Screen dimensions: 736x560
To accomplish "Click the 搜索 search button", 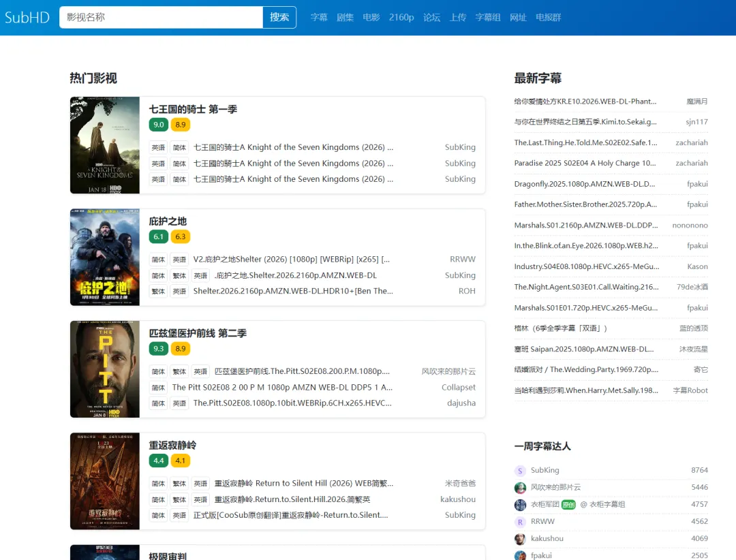I will (279, 17).
